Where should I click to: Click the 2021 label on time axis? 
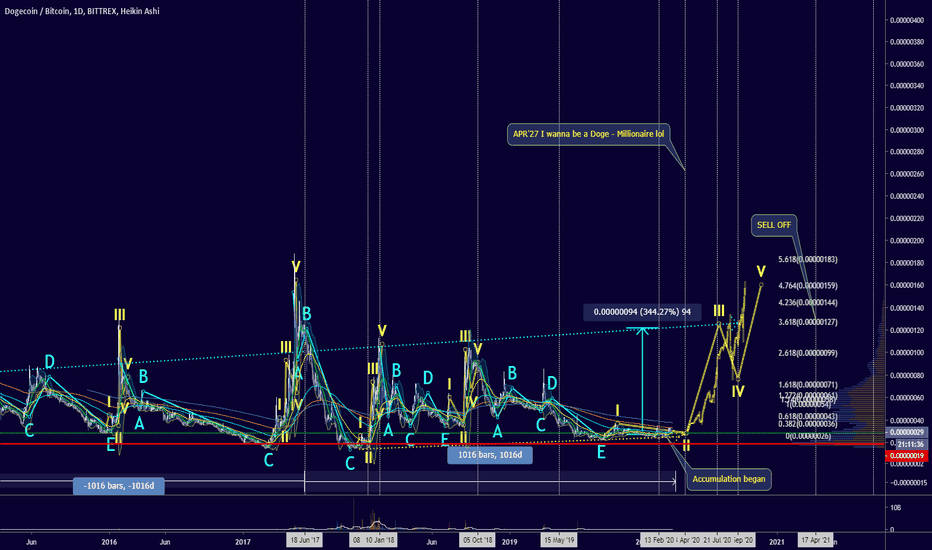[776, 542]
